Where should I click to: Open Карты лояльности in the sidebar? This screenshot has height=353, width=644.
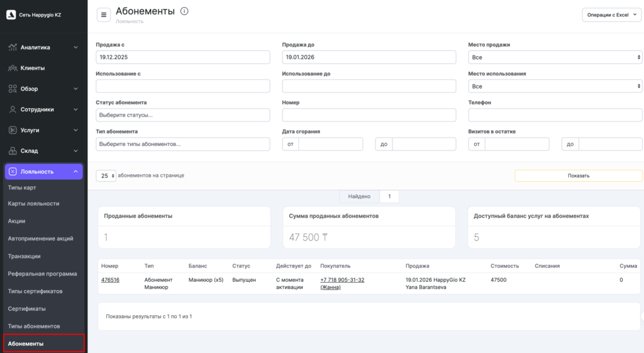tap(34, 204)
